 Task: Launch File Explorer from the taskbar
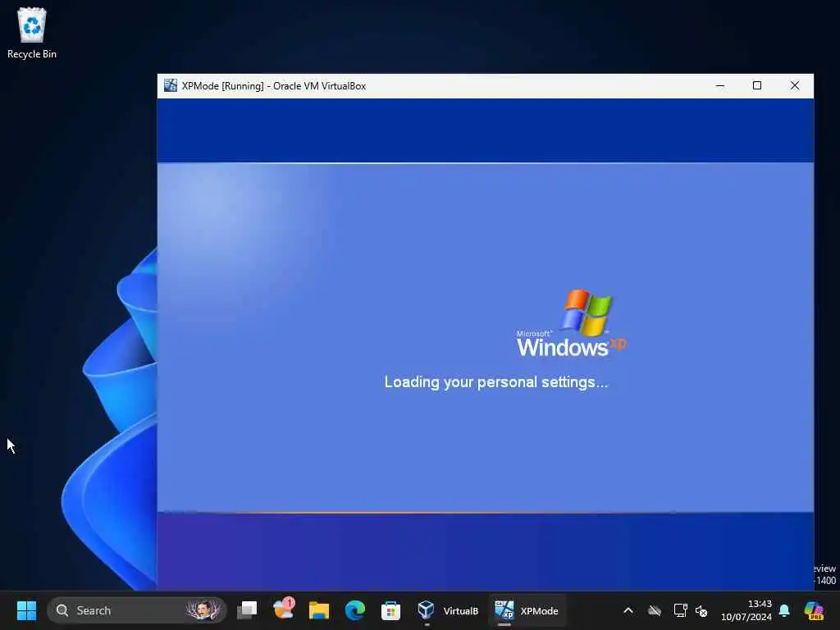(319, 610)
